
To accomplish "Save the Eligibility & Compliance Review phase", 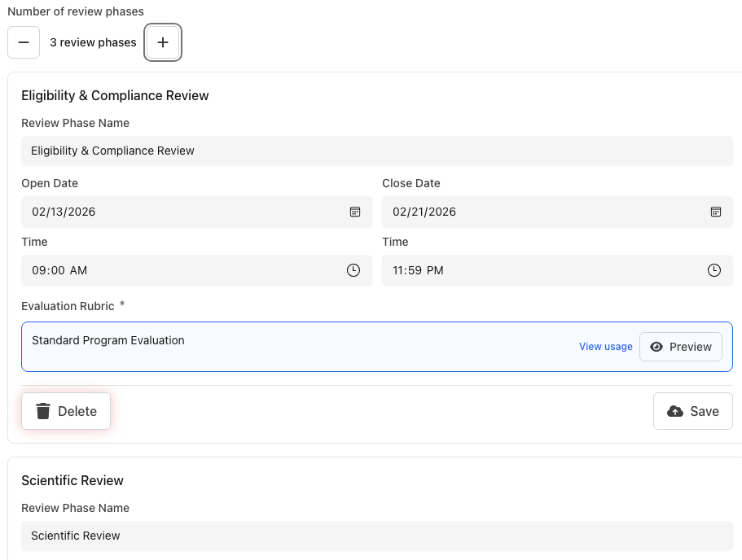I will point(692,411).
